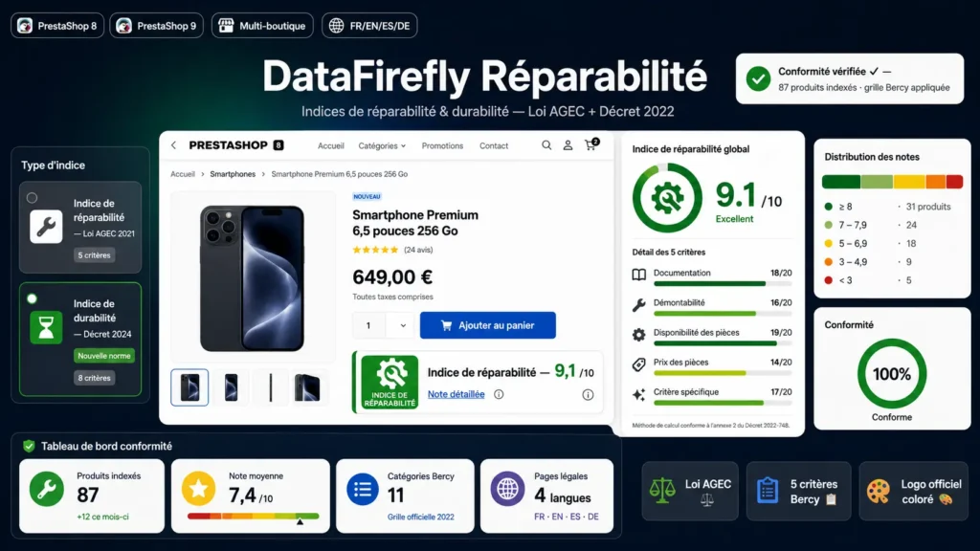Click the Note moyenne colored scale bar
Screen dimensions: 980x551
pos(253,516)
